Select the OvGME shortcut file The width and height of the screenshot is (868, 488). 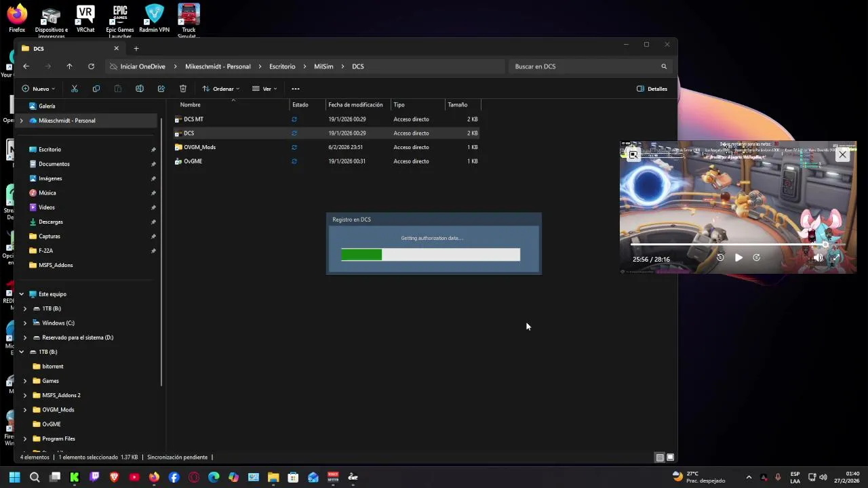(193, 161)
